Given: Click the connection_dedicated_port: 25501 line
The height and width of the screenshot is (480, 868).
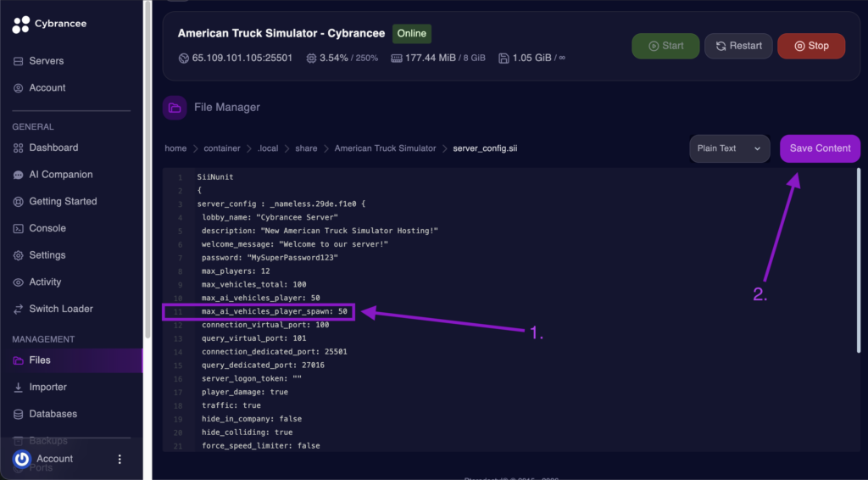Looking at the screenshot, I should coord(274,352).
